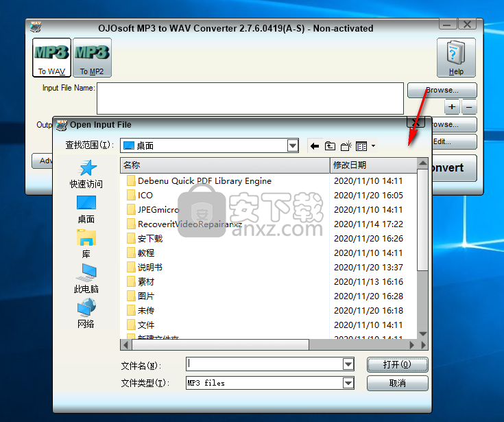Click the horizontal scrollbar left arrow

click(x=125, y=344)
